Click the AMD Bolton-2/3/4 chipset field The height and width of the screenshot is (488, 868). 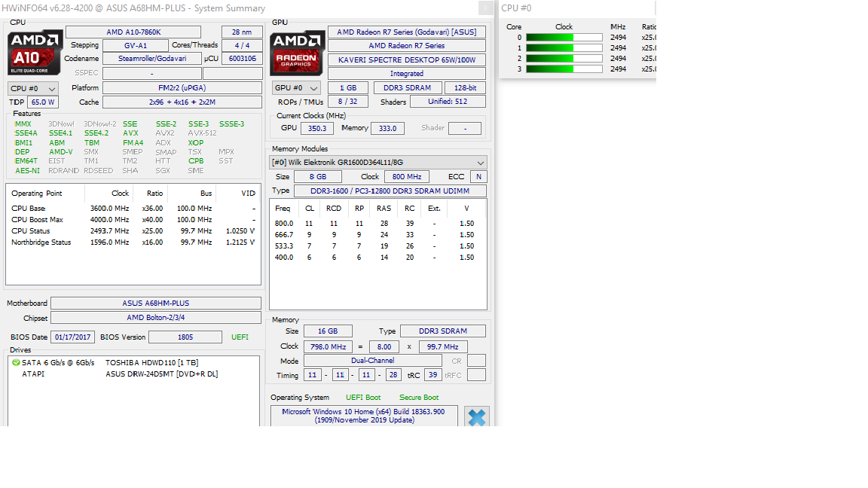(x=156, y=318)
